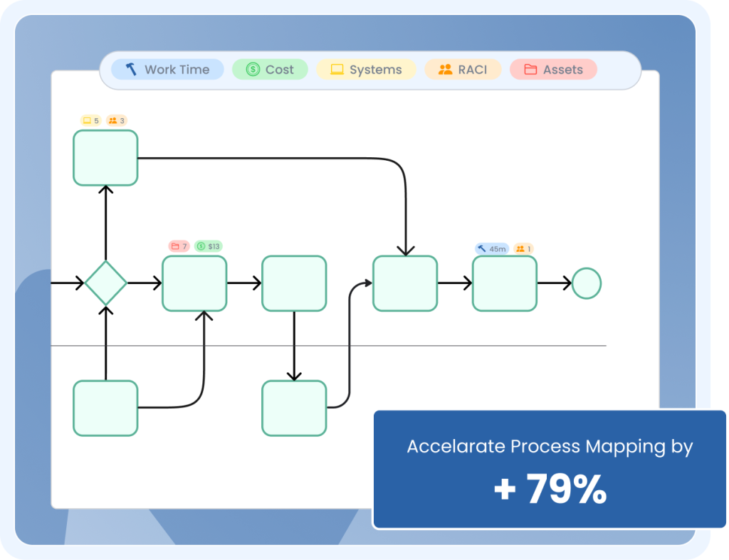Click the 45m work time badge

(492, 249)
